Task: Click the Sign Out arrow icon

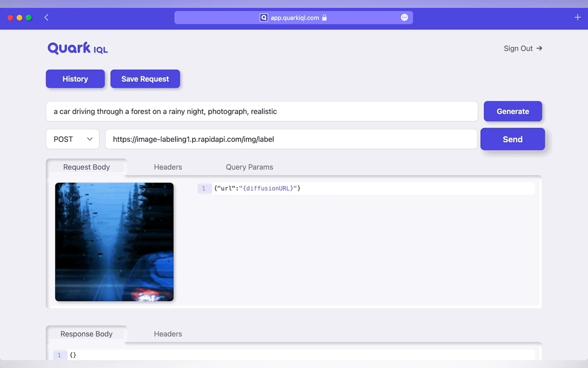Action: (539, 48)
